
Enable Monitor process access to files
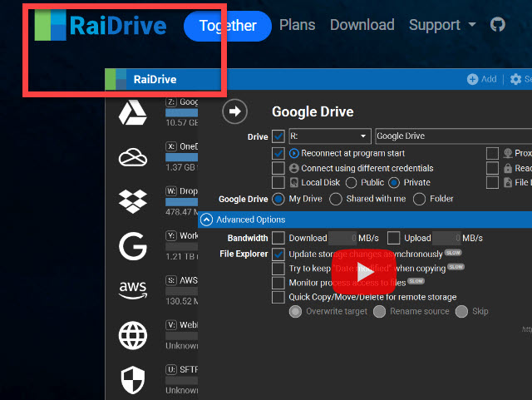coord(278,283)
